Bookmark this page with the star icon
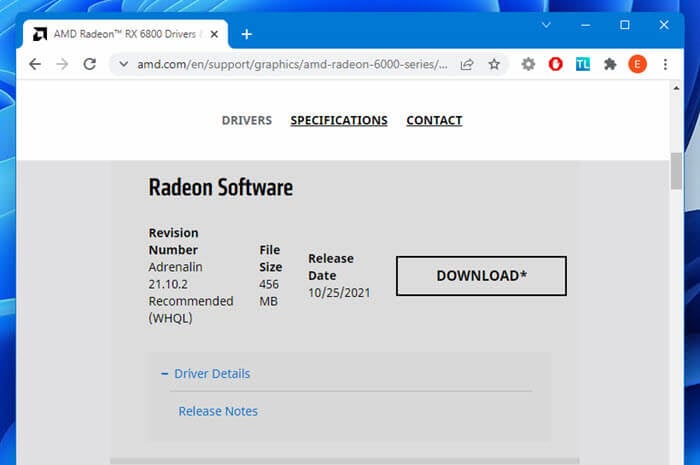The image size is (700, 465). click(x=494, y=64)
